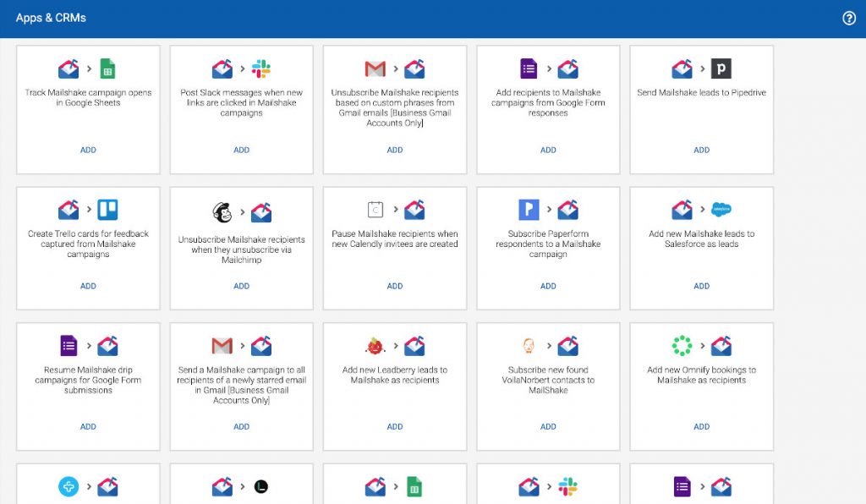Click Slack icon in bottom row card
Viewport: 866px width, 504px height.
click(x=567, y=487)
